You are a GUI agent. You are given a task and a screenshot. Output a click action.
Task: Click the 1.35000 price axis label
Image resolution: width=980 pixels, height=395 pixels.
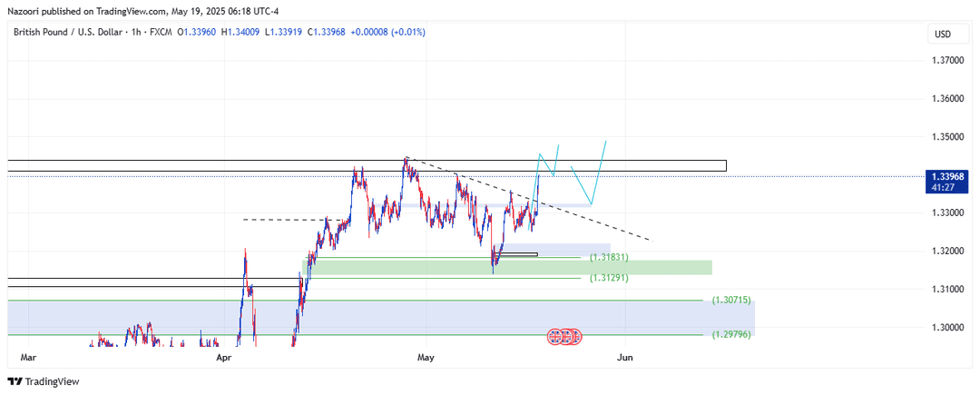946,137
